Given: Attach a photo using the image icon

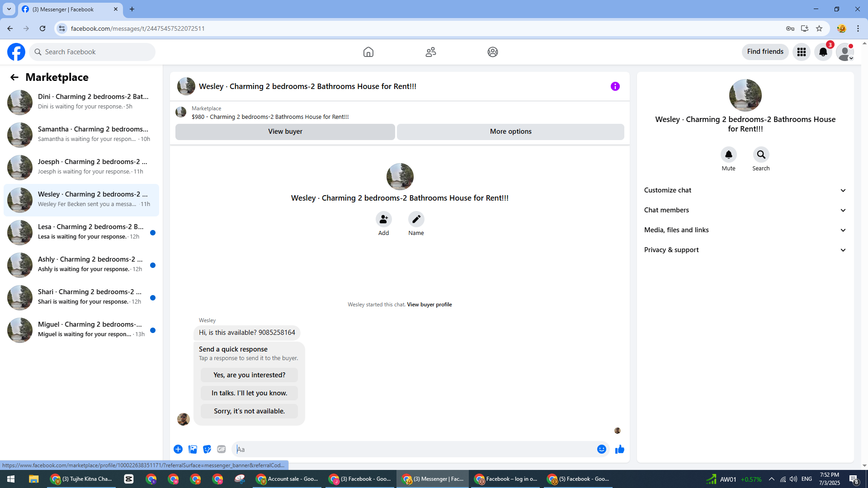Looking at the screenshot, I should pos(193,449).
